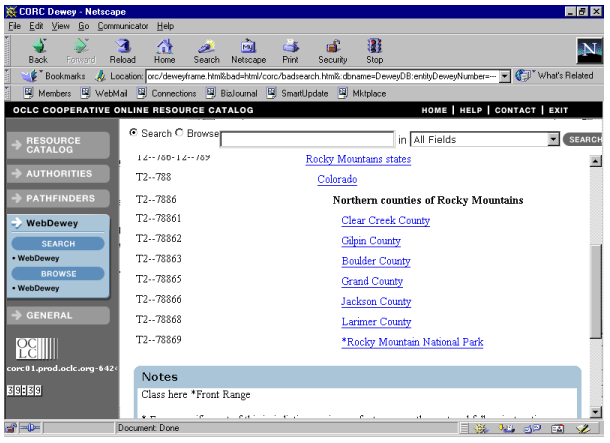The width and height of the screenshot is (610, 443).
Task: Select the Browse radio button
Action: click(x=179, y=133)
